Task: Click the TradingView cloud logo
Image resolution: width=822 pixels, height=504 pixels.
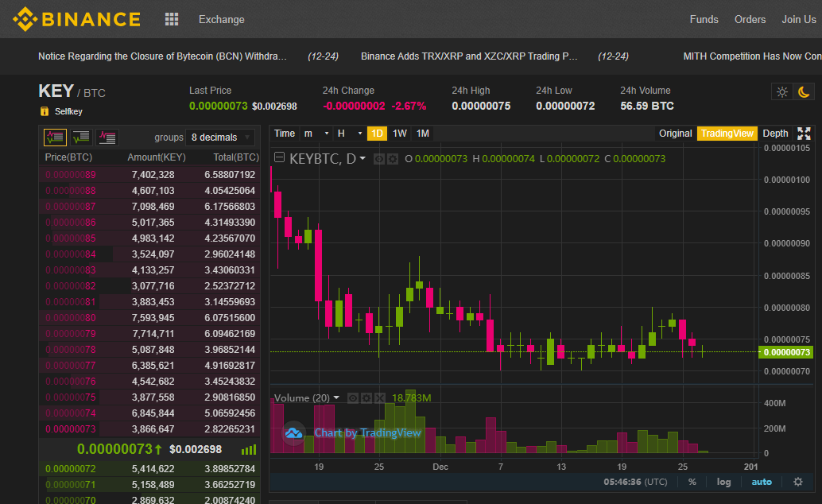Action: click(293, 433)
